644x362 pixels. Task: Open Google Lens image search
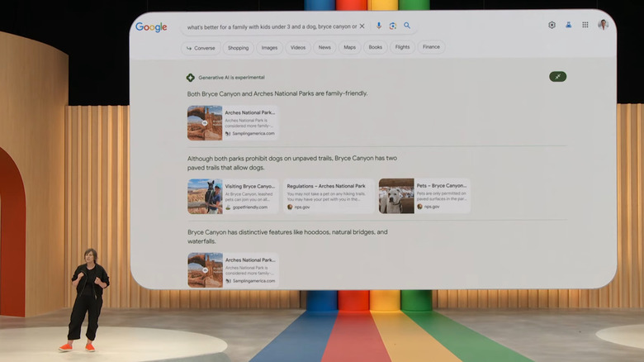point(393,26)
